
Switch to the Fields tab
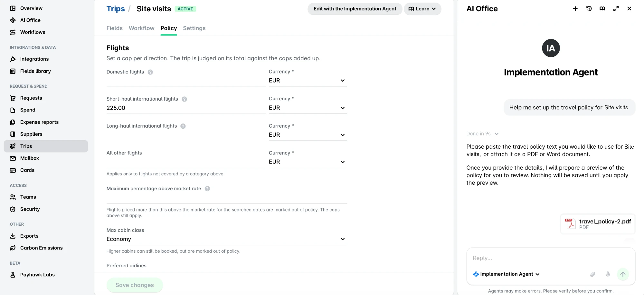point(115,28)
